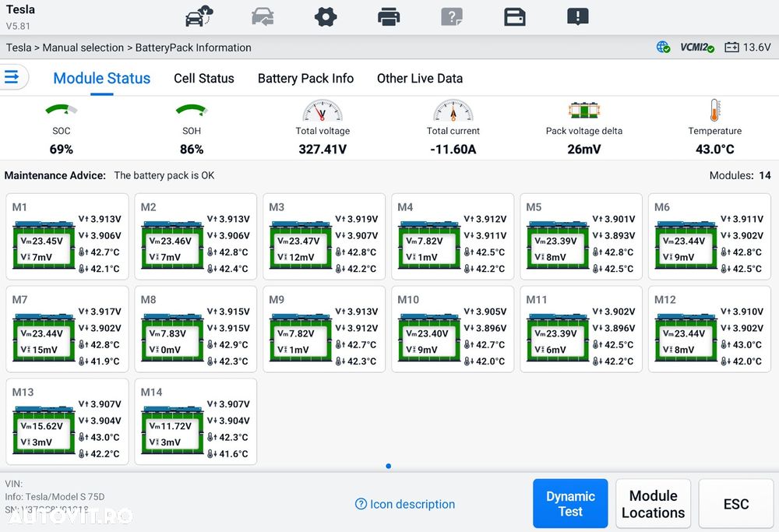779x532 pixels.
Task: Start the Dynamic Test
Action: point(570,503)
